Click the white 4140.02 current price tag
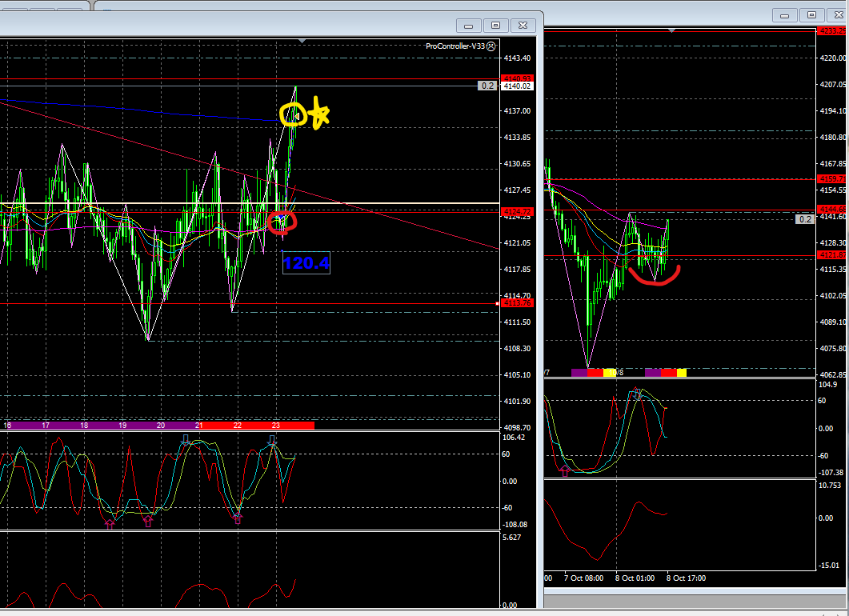Image resolution: width=849 pixels, height=616 pixels. [x=518, y=86]
